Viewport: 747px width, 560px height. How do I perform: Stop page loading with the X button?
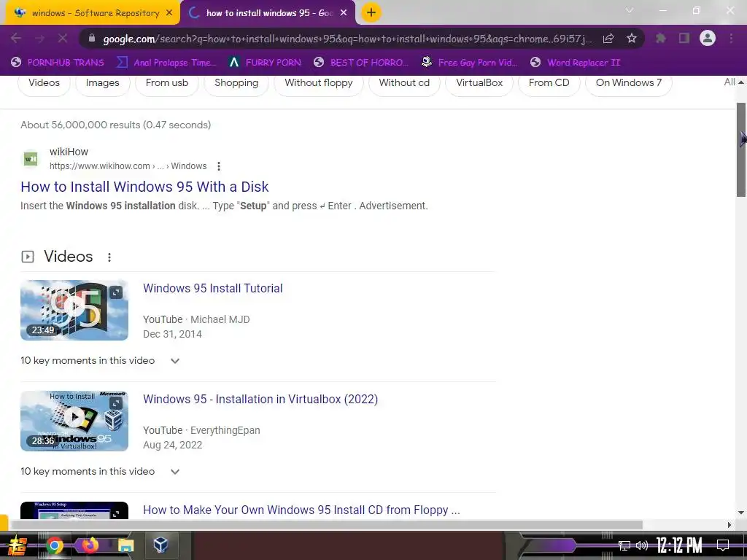coord(63,38)
